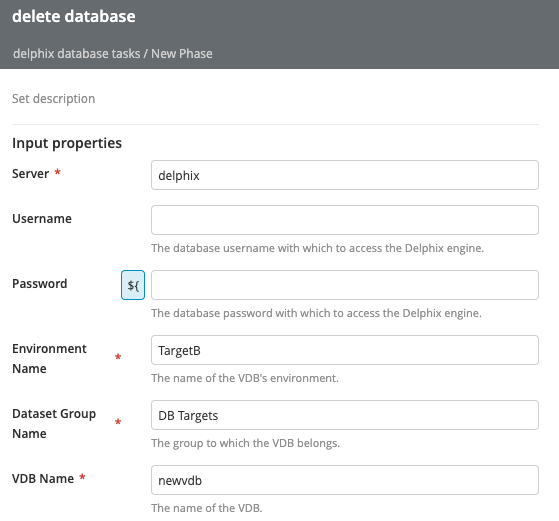Viewport: 559px width, 521px height.
Task: Open the delphix database tasks breadcrumb
Action: 77,53
